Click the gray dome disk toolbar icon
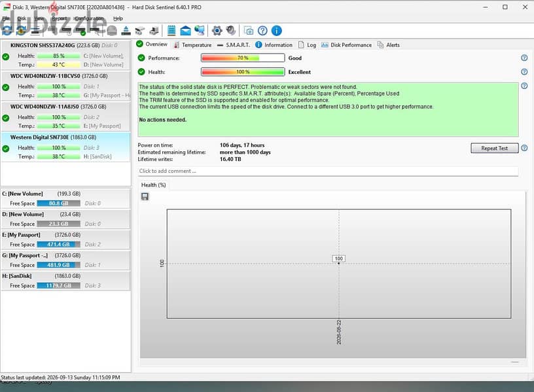 (x=112, y=31)
